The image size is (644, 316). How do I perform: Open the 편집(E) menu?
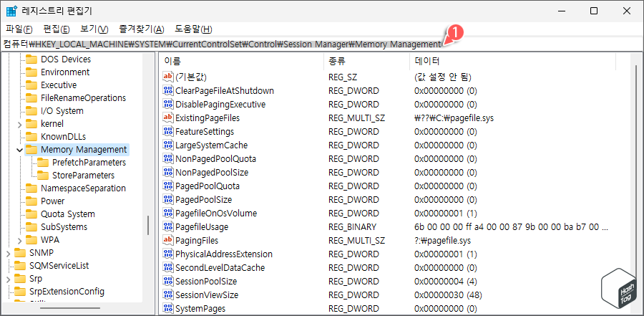click(x=57, y=29)
